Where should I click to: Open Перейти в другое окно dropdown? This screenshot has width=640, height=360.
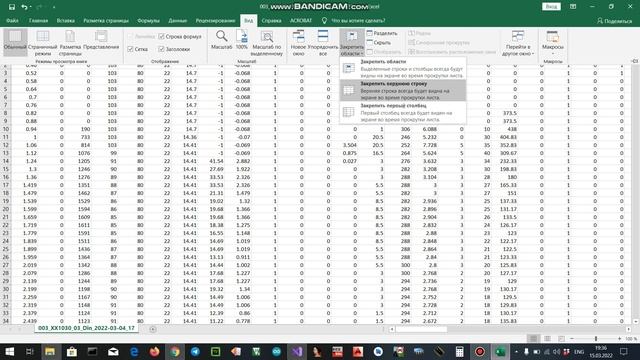[518, 42]
